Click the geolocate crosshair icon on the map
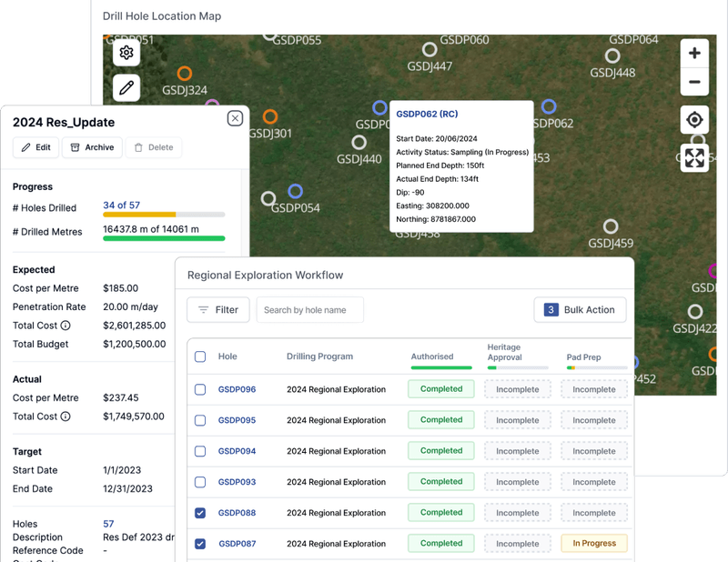Screen dimensions: 728x562 click(x=694, y=119)
